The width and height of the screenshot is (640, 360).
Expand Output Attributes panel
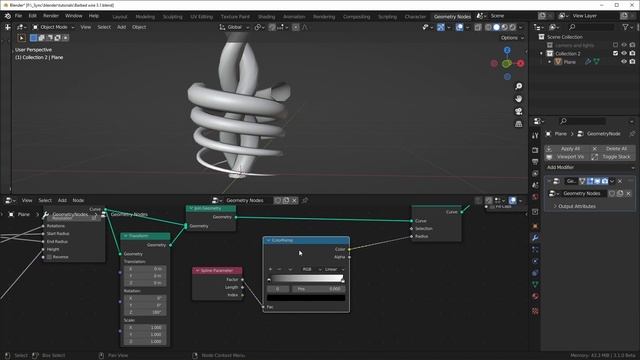click(574, 207)
